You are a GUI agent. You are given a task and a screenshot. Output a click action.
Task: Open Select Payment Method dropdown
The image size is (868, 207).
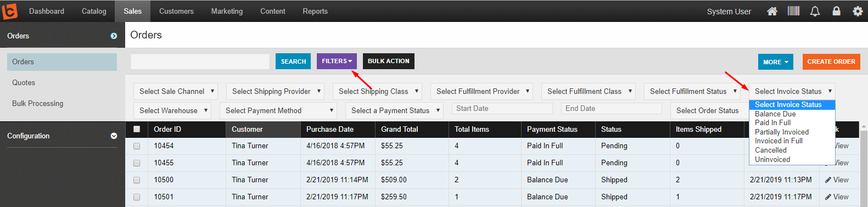pyautogui.click(x=278, y=110)
